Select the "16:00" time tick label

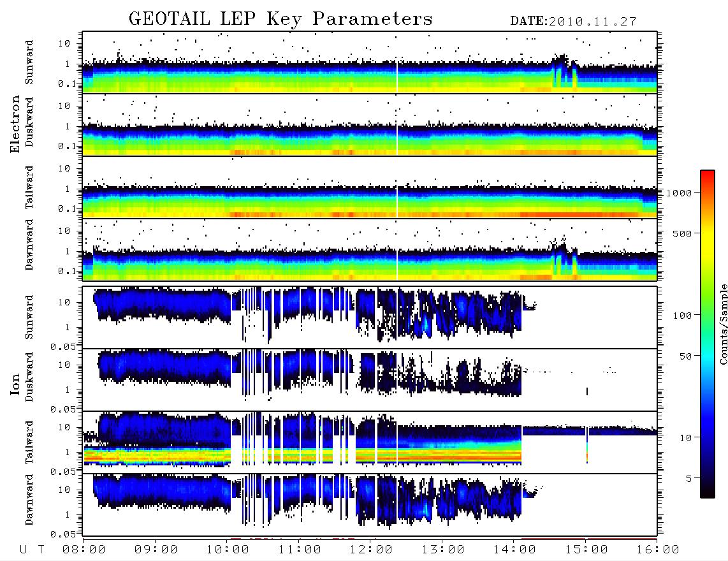[x=658, y=550]
